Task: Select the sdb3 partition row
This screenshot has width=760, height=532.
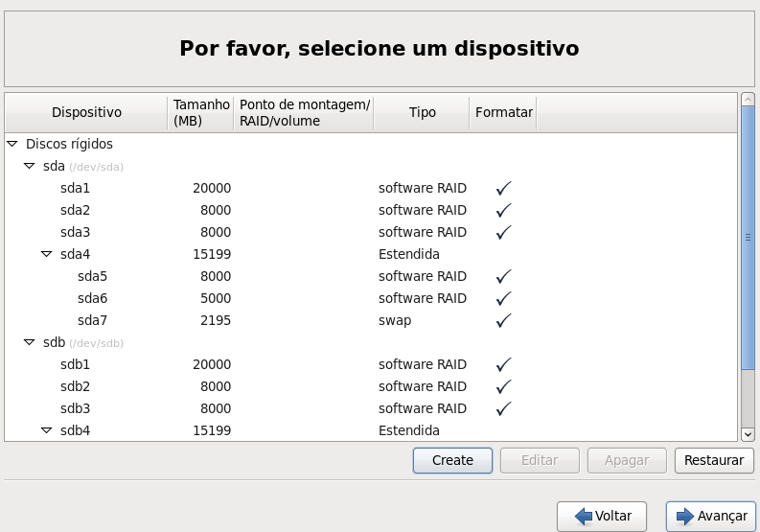Action: (x=371, y=408)
